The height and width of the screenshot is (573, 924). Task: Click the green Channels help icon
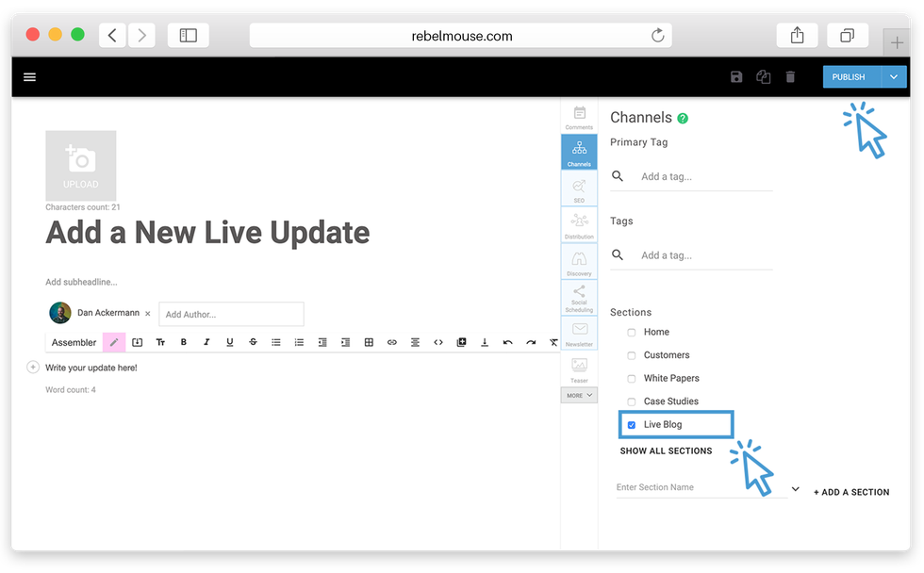pyautogui.click(x=683, y=119)
